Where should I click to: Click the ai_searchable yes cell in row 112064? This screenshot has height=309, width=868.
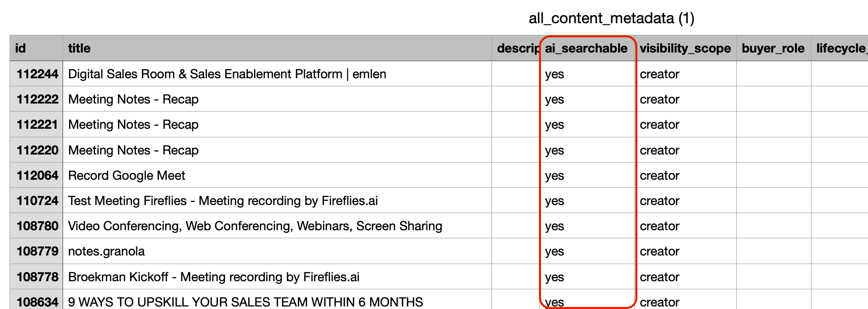tap(555, 176)
